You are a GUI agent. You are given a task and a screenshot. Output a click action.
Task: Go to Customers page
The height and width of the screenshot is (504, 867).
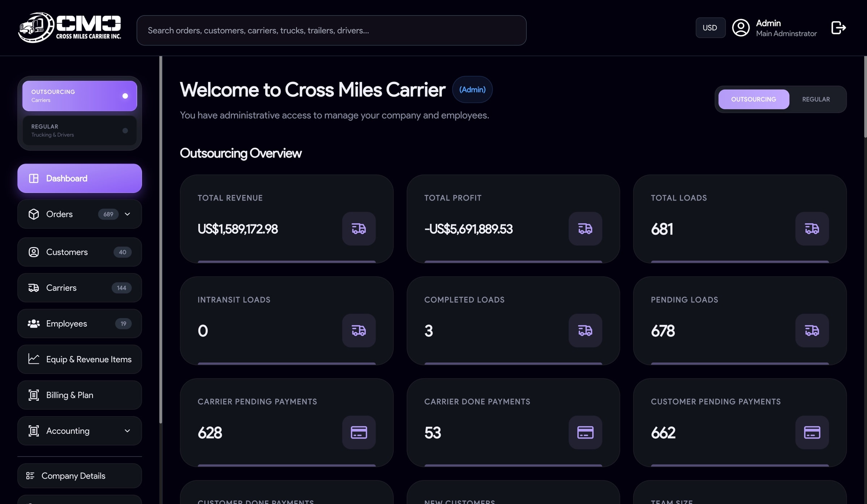click(x=79, y=252)
